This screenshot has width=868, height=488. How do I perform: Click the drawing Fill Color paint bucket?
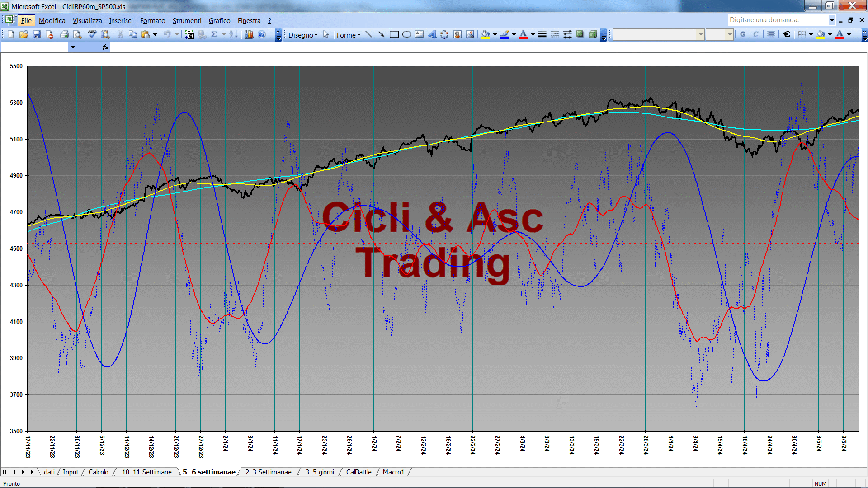tap(486, 34)
